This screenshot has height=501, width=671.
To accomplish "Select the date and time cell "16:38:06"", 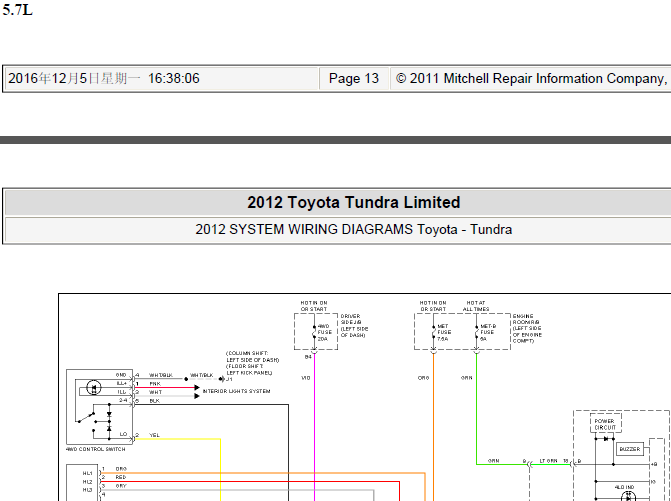I will (x=162, y=79).
